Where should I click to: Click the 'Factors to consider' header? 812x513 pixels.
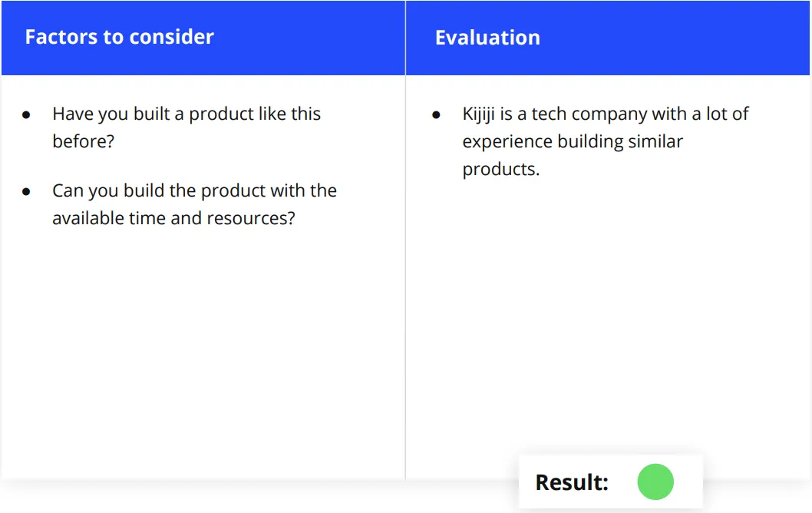[119, 37]
